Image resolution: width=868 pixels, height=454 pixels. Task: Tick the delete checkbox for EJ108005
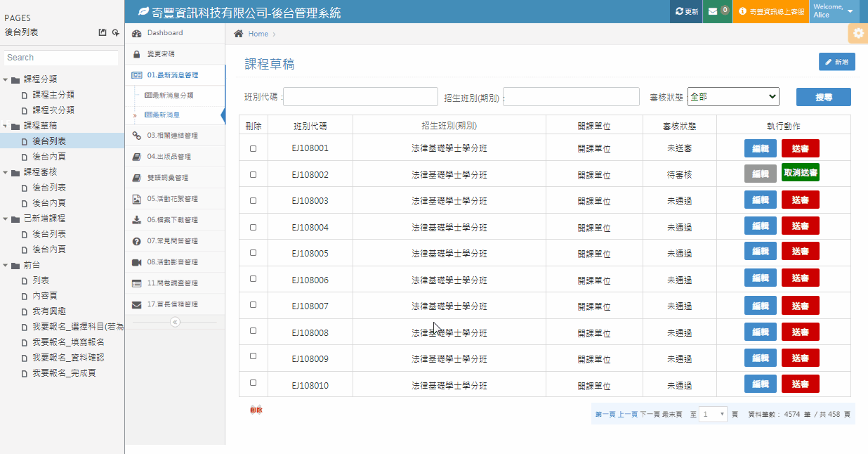[x=254, y=252]
